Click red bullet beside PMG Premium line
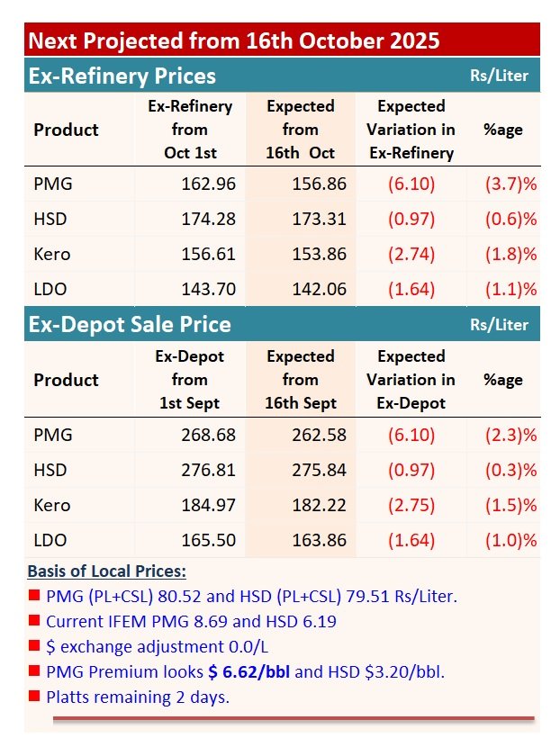 (34, 670)
